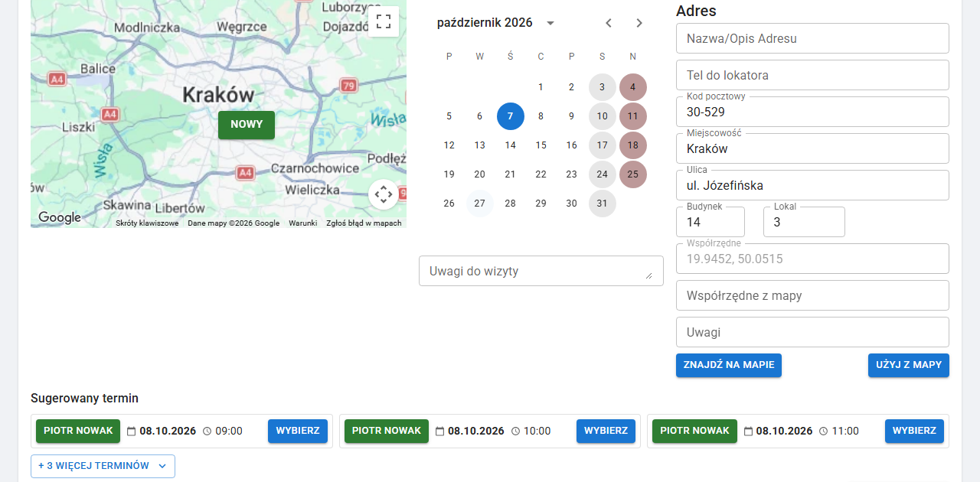Image resolution: width=980 pixels, height=482 pixels.
Task: Select October 15 in calendar
Action: (x=541, y=145)
